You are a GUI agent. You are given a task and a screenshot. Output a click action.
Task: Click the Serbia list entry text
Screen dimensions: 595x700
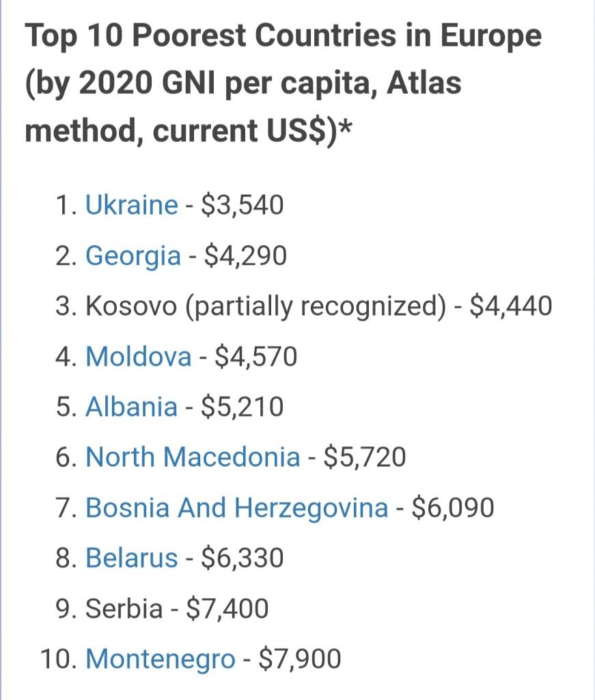pos(124,609)
